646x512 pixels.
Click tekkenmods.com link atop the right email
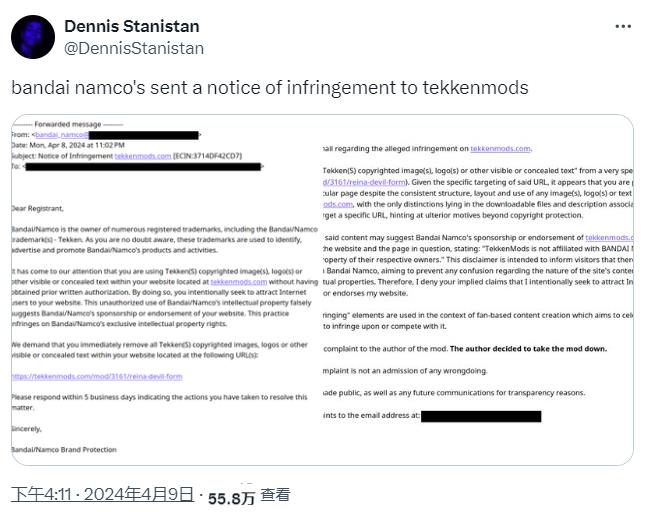pyautogui.click(x=500, y=148)
